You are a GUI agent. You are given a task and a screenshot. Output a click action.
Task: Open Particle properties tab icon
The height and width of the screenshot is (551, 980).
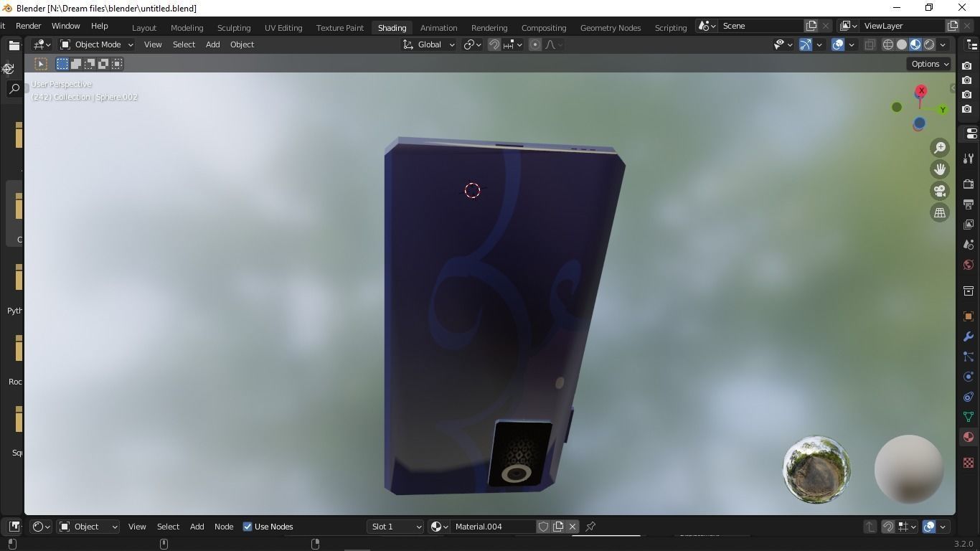tap(969, 357)
